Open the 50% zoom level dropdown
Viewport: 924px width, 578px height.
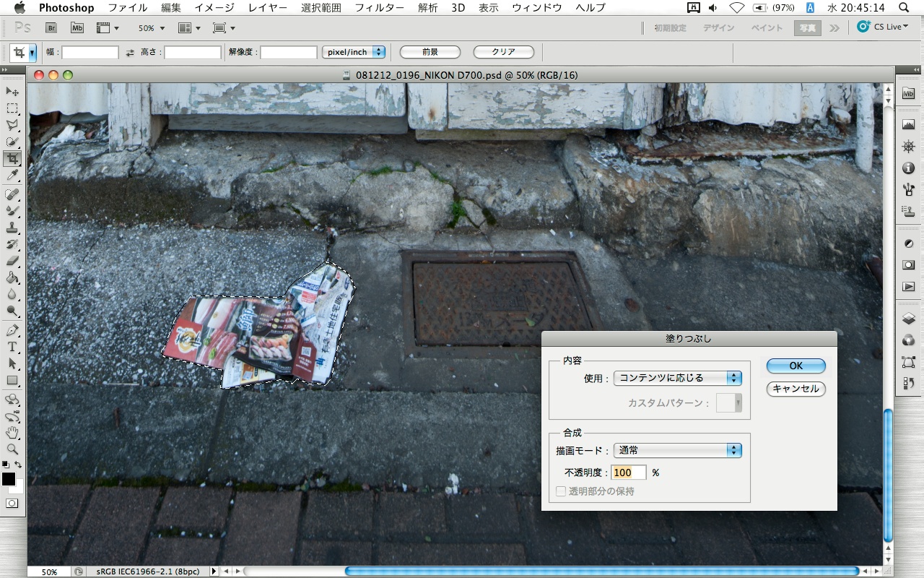(152, 28)
